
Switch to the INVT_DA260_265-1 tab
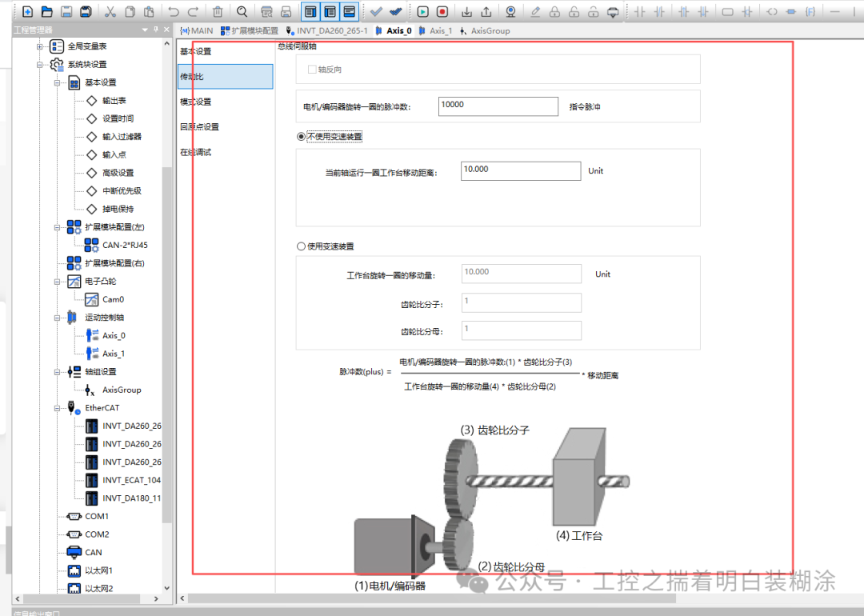pos(326,31)
